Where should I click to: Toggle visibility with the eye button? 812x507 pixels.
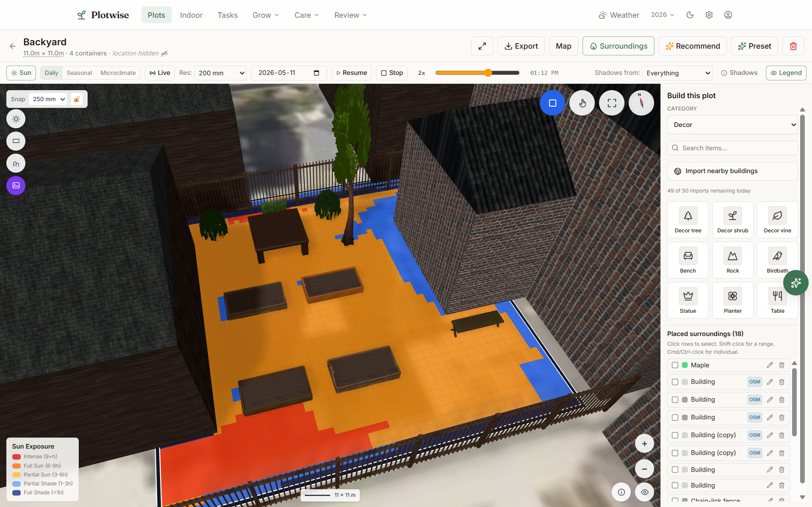click(x=644, y=492)
